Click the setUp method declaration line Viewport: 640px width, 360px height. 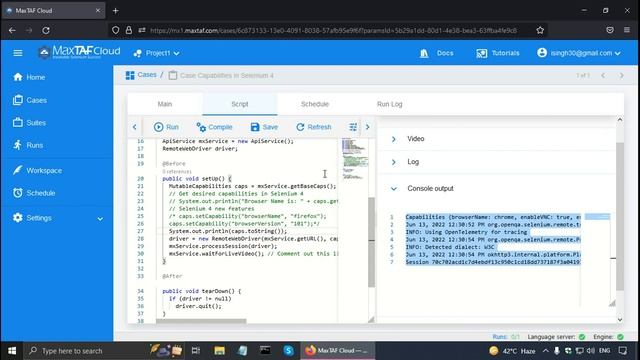click(x=197, y=178)
